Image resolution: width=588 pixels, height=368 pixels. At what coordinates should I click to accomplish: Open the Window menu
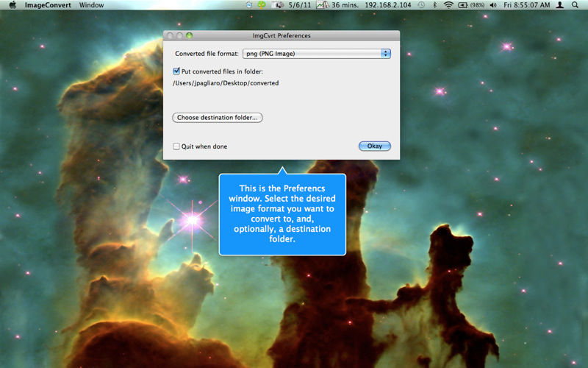pos(91,5)
